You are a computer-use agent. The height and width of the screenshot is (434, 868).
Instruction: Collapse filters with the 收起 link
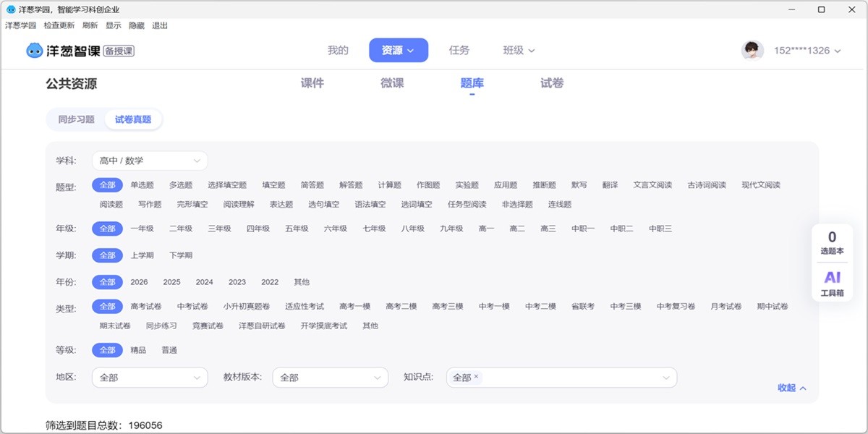point(790,388)
